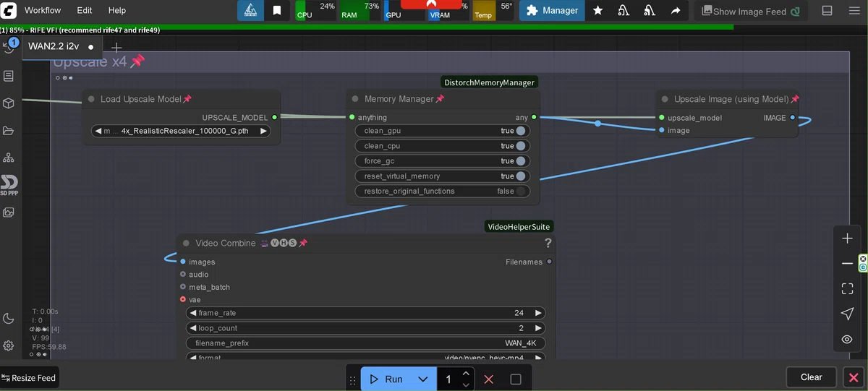The height and width of the screenshot is (391, 868).
Task: Click the Resize Feed button
Action: [29, 378]
